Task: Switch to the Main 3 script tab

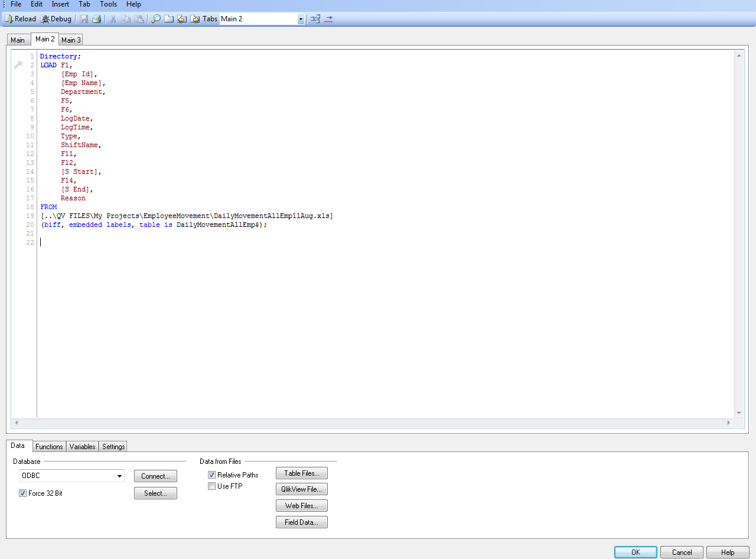Action: [x=71, y=40]
